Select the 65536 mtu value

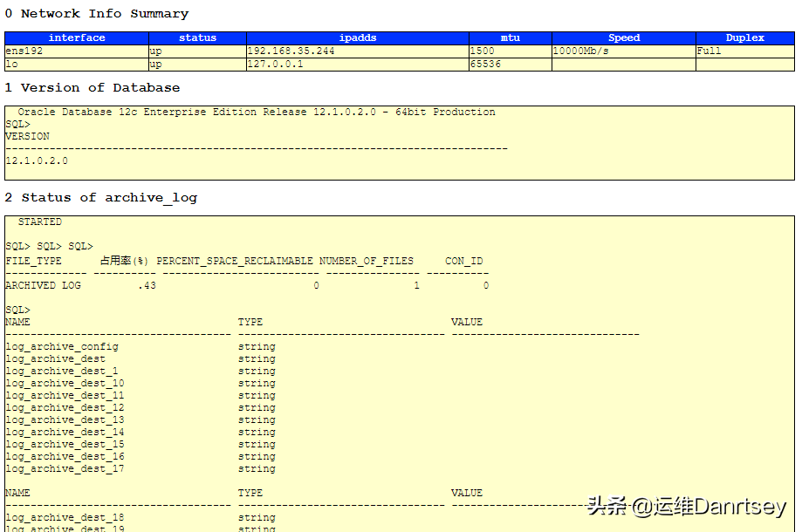486,65
